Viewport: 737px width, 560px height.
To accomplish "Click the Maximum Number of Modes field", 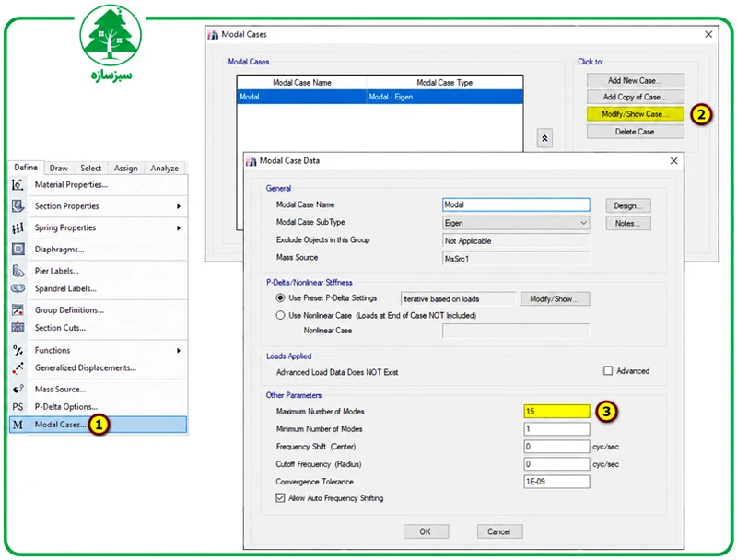I will [x=556, y=411].
